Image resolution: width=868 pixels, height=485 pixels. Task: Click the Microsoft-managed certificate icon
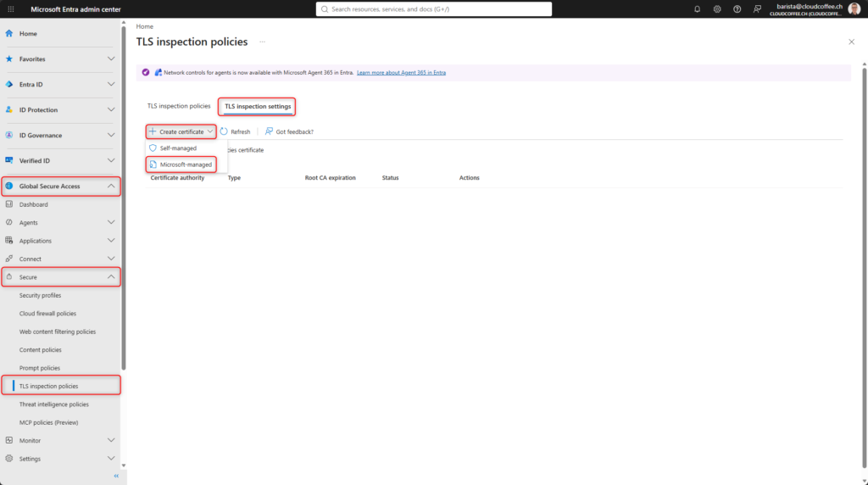[153, 164]
